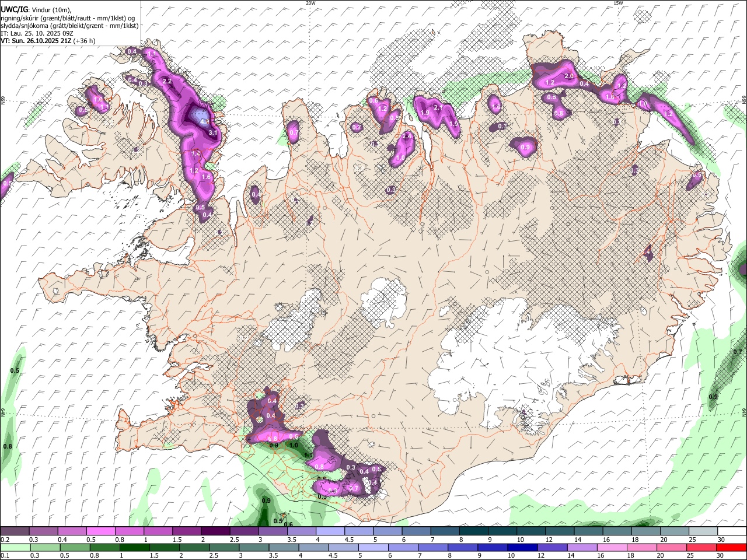Select the 'IT: Lau. 25. 10. 2025 09Z' line

(37, 33)
